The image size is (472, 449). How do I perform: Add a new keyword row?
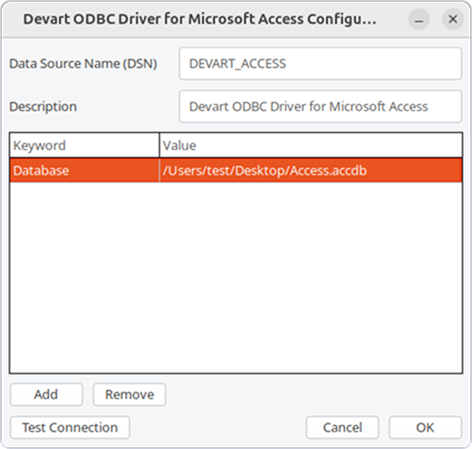46,394
